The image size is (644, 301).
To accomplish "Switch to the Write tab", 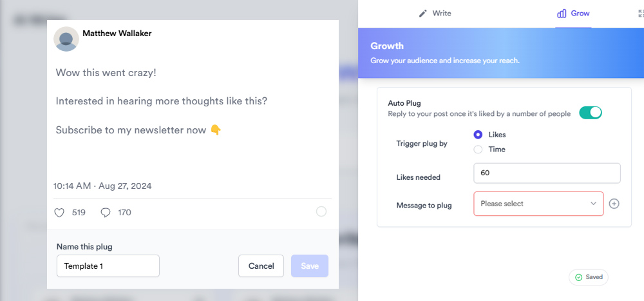I will point(435,14).
